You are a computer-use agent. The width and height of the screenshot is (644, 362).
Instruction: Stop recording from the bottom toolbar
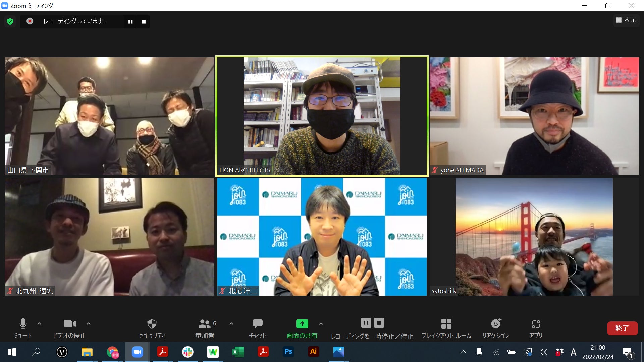pos(379,323)
